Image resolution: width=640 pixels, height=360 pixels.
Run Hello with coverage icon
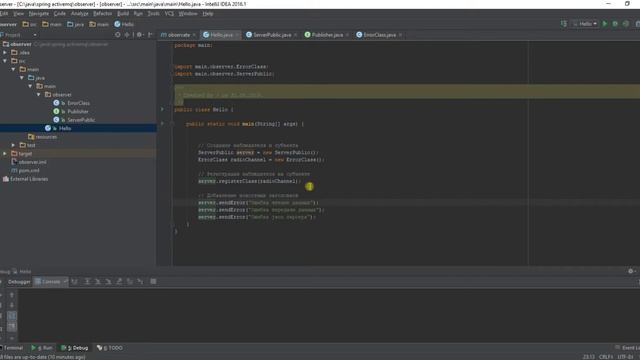coord(625,24)
